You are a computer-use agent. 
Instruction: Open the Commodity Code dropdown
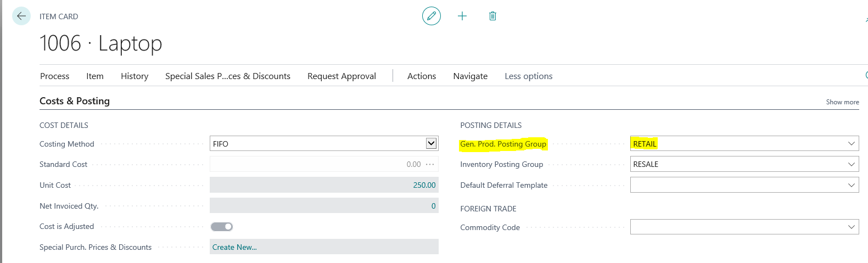[851, 227]
